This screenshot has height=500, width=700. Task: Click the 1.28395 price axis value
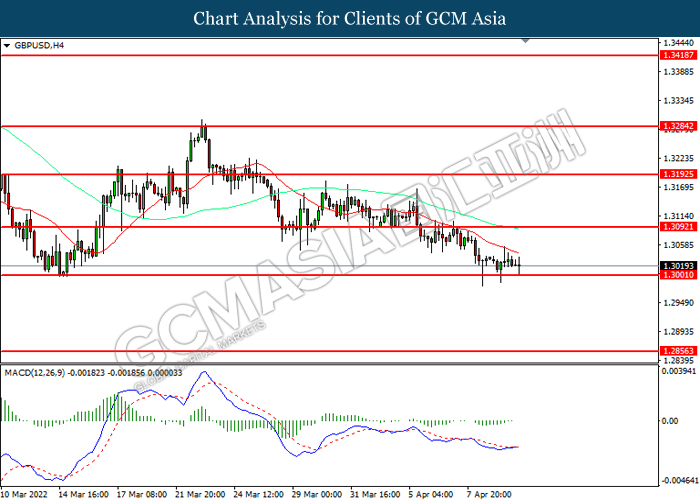tap(679, 360)
